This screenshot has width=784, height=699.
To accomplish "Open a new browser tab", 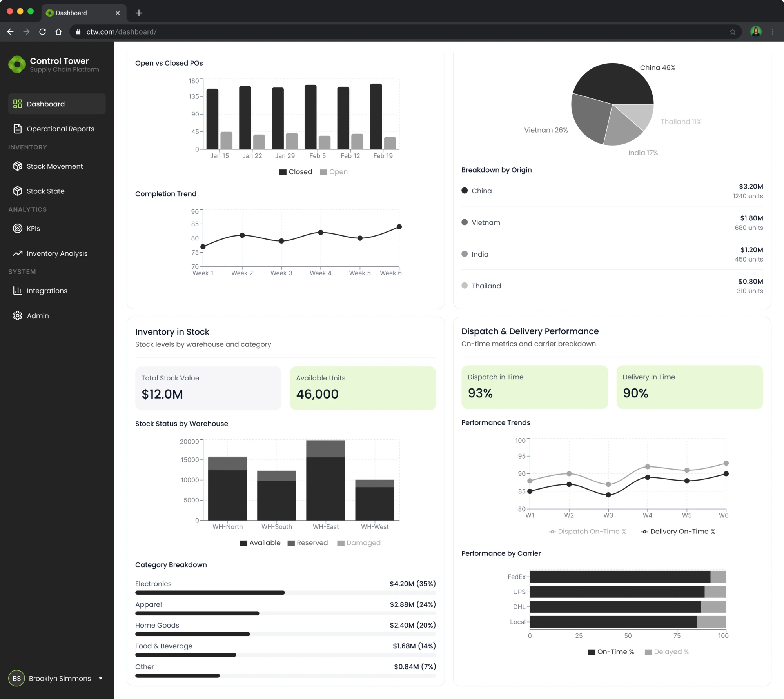I will coord(139,13).
